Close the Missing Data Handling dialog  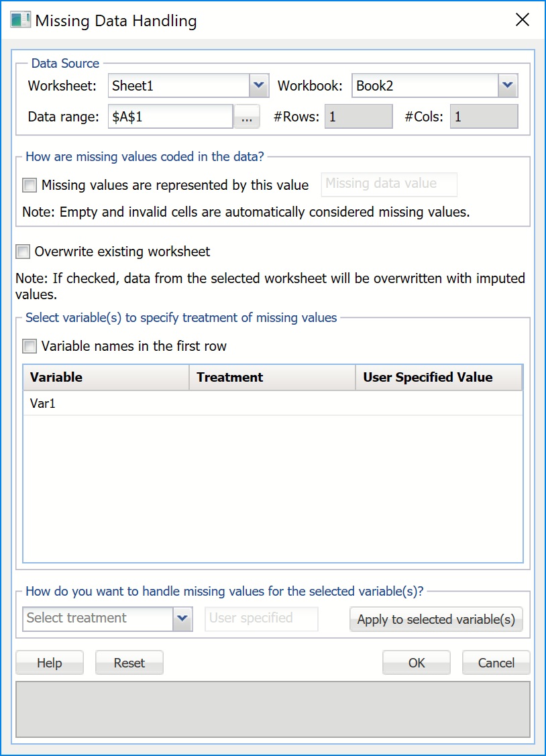coord(522,19)
